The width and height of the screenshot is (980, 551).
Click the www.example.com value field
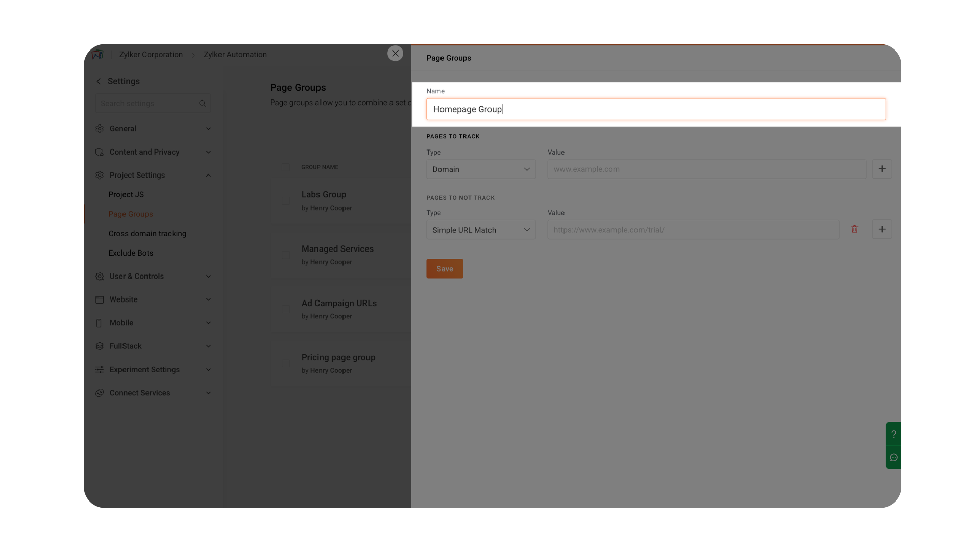706,169
